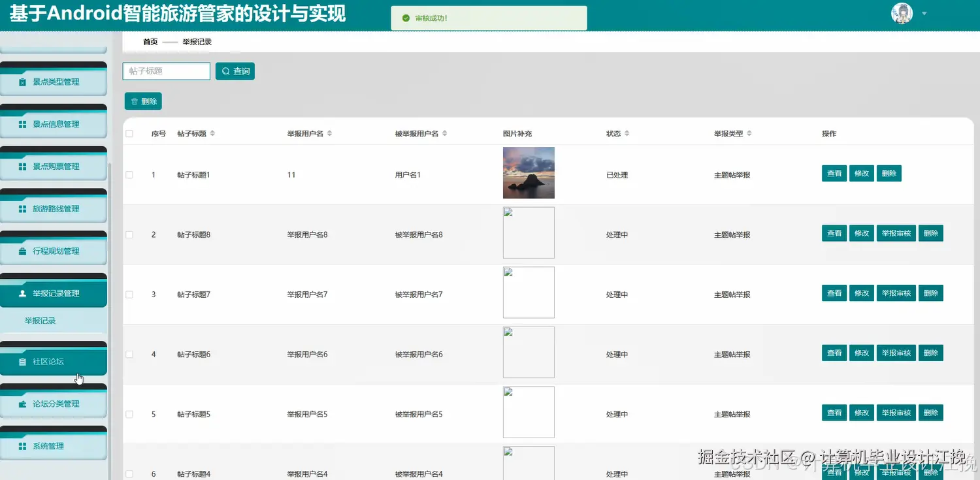Select the 景点类型管理 sidebar icon
The image size is (980, 480).
click(24, 81)
